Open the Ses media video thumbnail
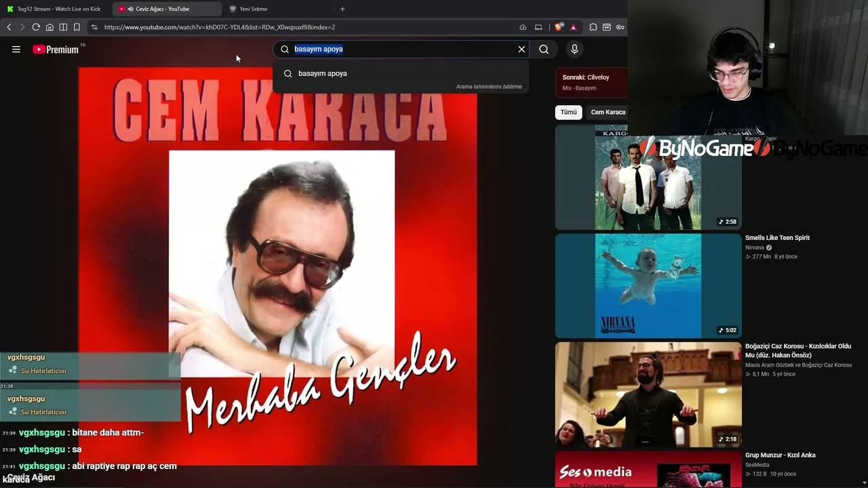The height and width of the screenshot is (488, 868). 648,470
